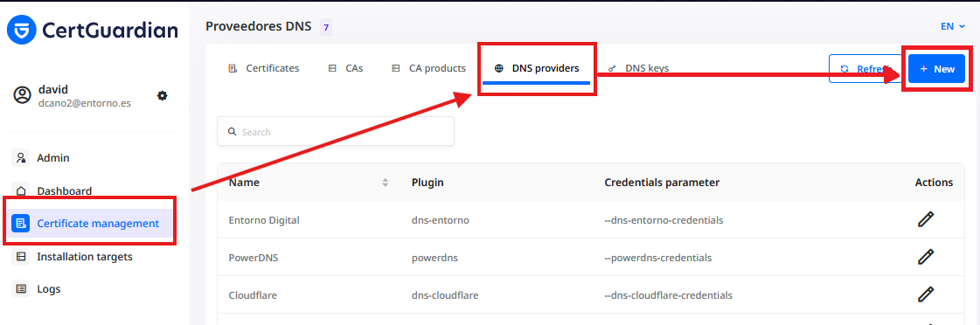This screenshot has height=325, width=980.
Task: Open the CA products tab
Action: click(x=428, y=68)
